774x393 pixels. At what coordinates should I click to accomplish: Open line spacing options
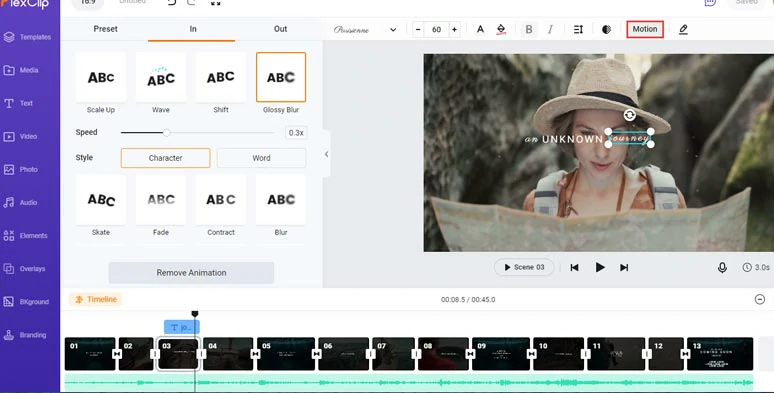(x=578, y=30)
